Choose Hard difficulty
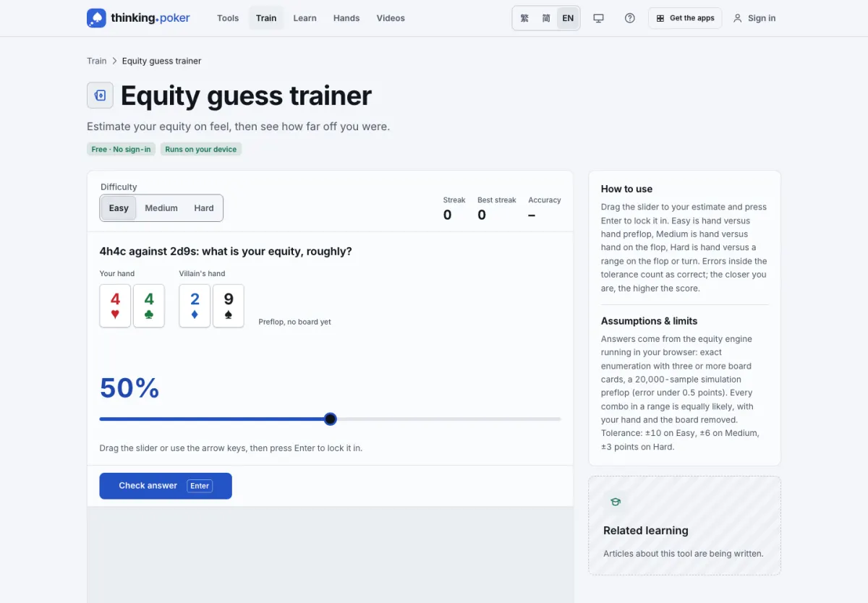This screenshot has width=868, height=603. coord(204,208)
